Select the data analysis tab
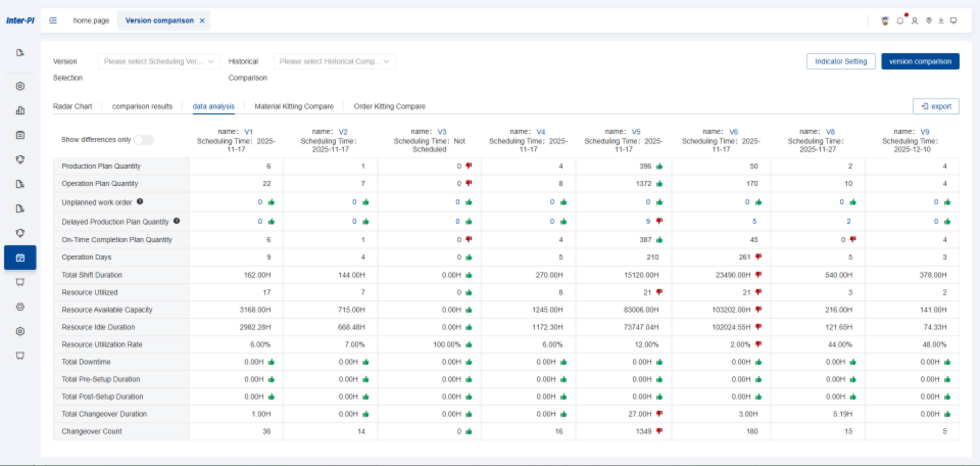Viewport: 980px width, 466px height. pos(213,106)
